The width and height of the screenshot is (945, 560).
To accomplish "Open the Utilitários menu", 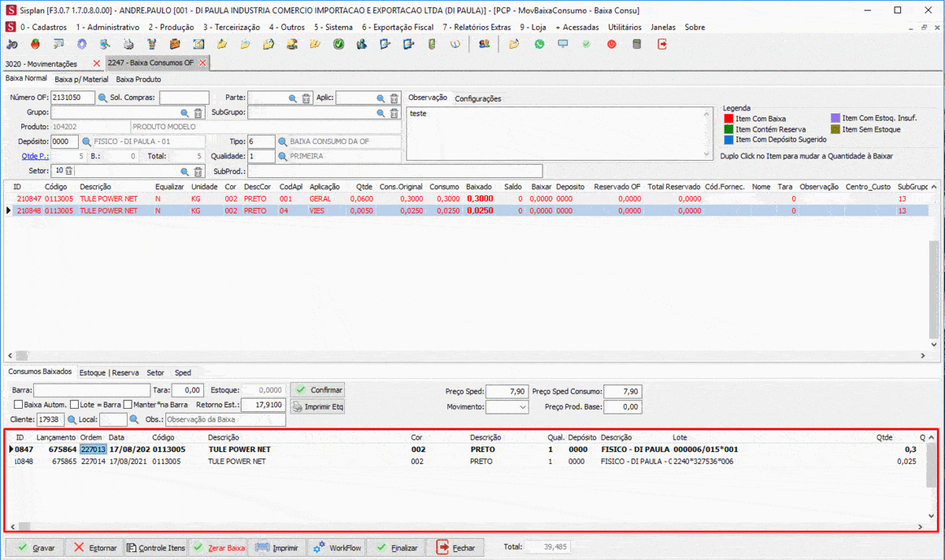I will (624, 27).
